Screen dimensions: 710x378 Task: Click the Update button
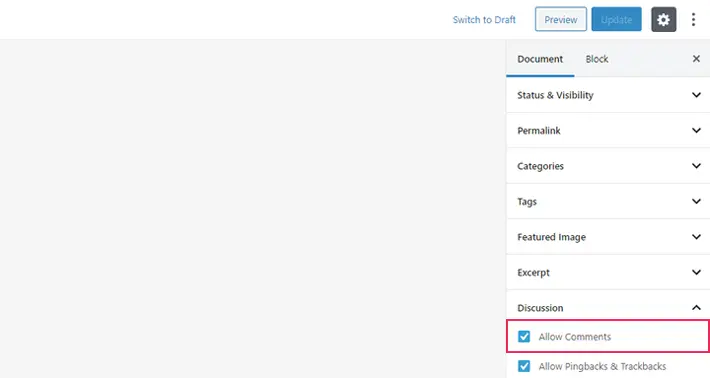click(616, 19)
